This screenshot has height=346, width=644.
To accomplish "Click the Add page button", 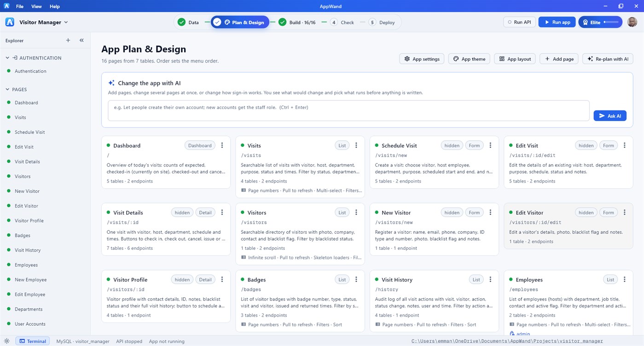I will 559,59.
